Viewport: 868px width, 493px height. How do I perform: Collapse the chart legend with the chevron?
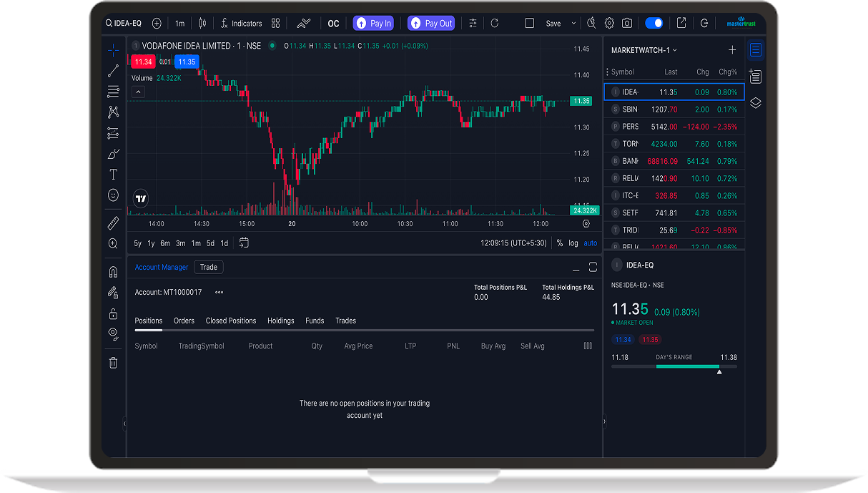[139, 92]
